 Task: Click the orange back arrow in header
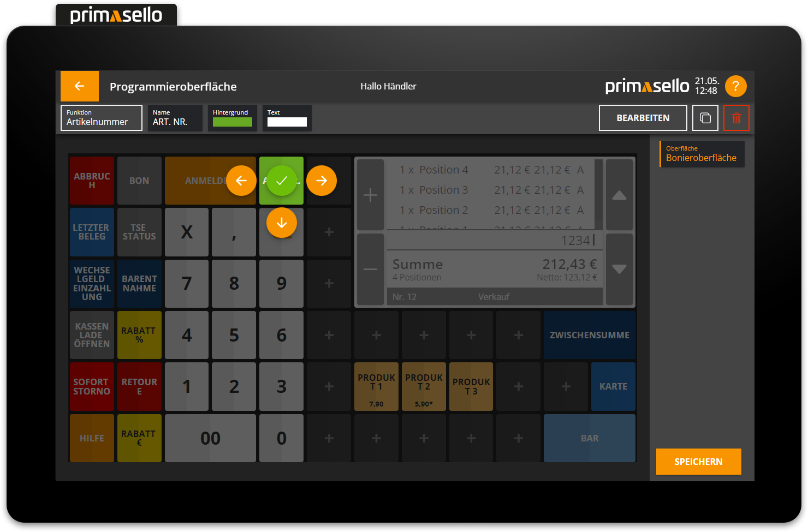pyautogui.click(x=80, y=86)
